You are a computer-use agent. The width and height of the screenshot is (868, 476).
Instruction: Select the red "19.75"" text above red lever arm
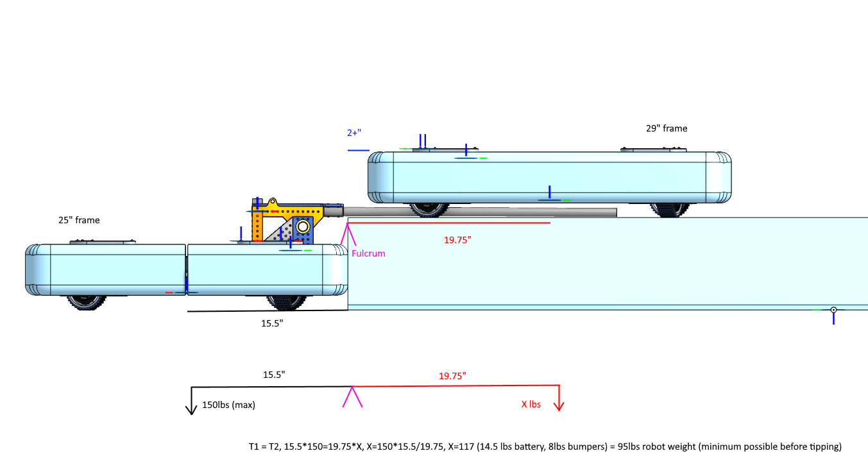click(x=452, y=376)
